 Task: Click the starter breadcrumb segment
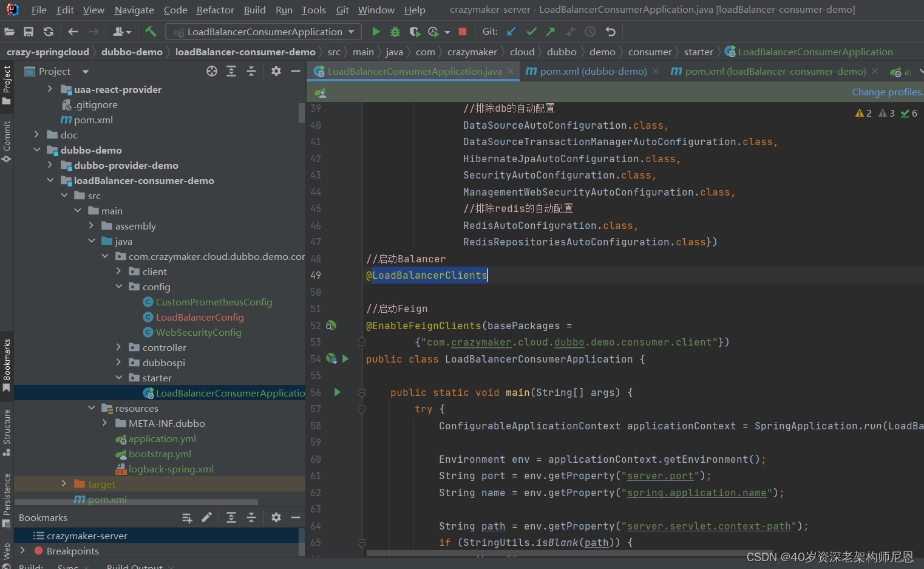tap(698, 52)
